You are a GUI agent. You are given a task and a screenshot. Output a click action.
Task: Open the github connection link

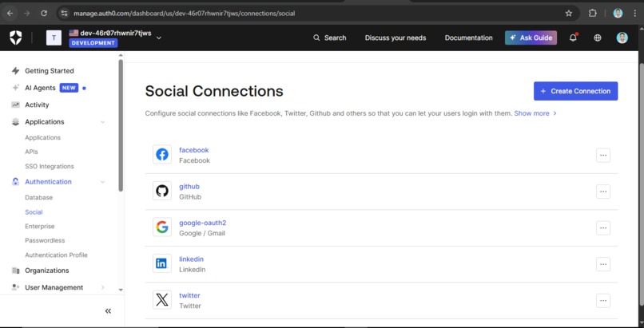[189, 187]
